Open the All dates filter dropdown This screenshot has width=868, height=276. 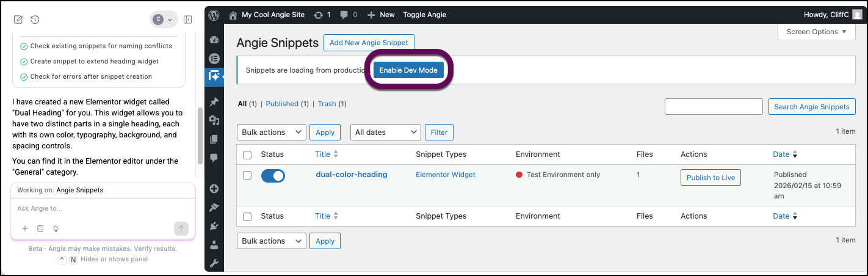[x=385, y=132]
